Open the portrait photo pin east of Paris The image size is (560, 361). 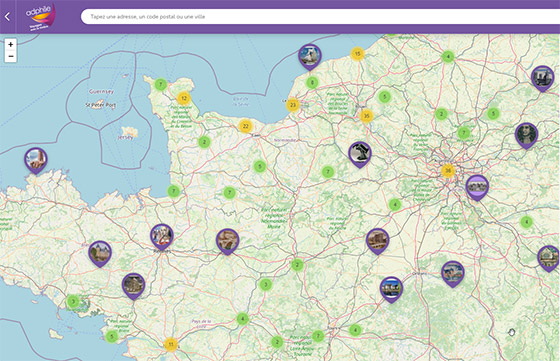click(526, 136)
